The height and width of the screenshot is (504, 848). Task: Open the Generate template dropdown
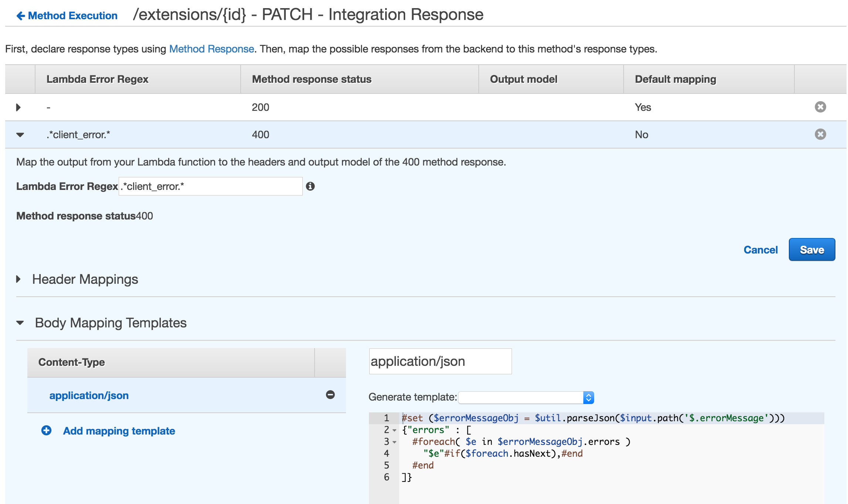pyautogui.click(x=588, y=397)
